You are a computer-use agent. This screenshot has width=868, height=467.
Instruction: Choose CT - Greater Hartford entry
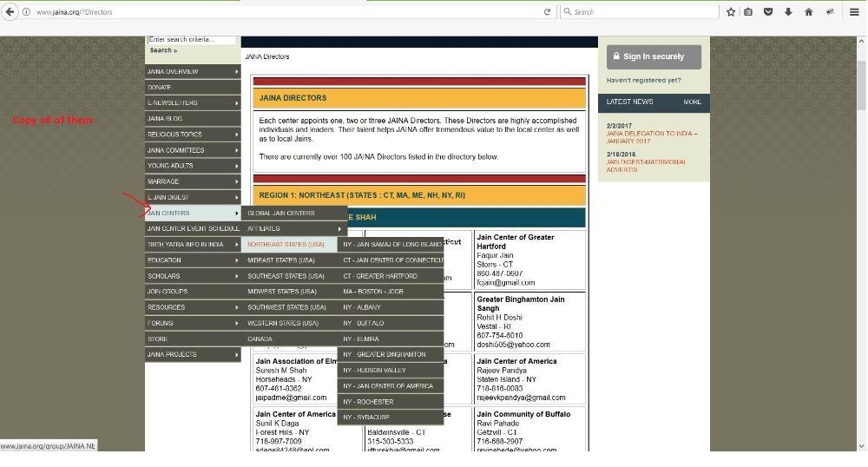pyautogui.click(x=391, y=275)
